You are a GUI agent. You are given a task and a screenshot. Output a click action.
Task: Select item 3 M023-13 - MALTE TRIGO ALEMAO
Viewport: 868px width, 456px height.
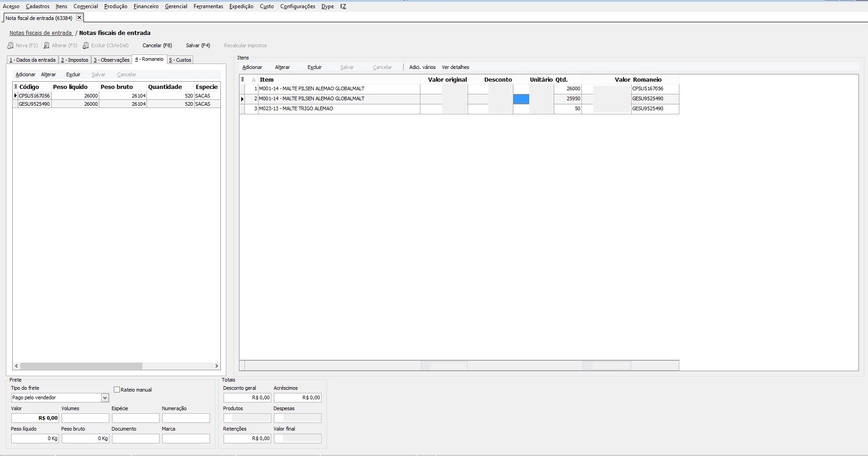point(459,109)
